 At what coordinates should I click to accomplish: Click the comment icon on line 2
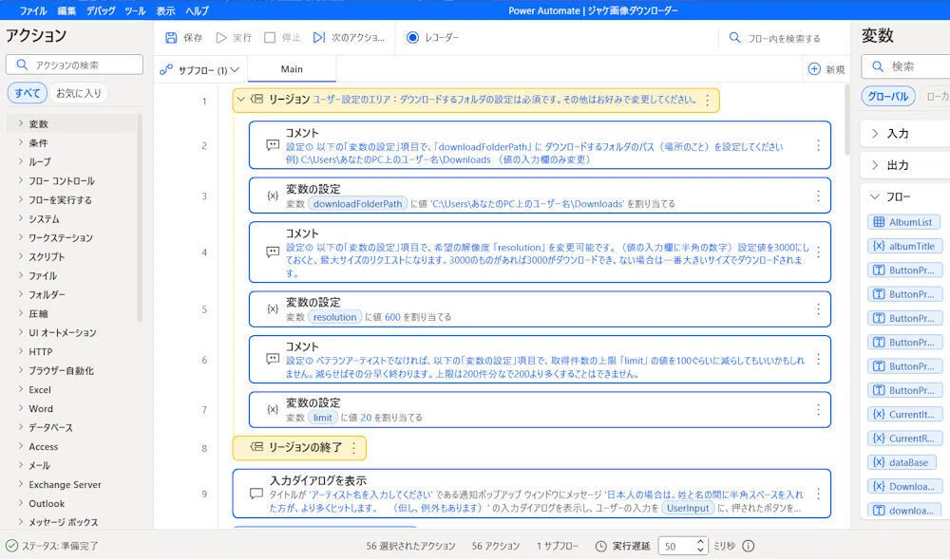pyautogui.click(x=273, y=145)
